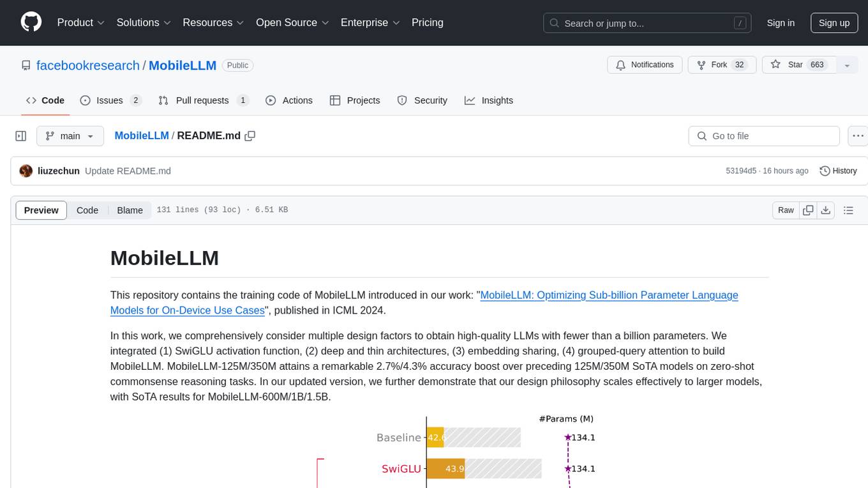Click the Public visibility label
868x488 pixels.
[238, 65]
